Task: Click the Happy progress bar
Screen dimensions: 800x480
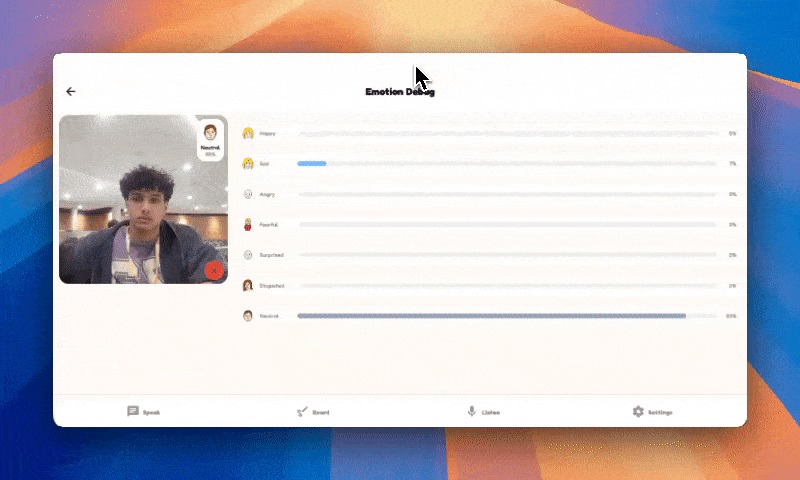Action: [508, 134]
